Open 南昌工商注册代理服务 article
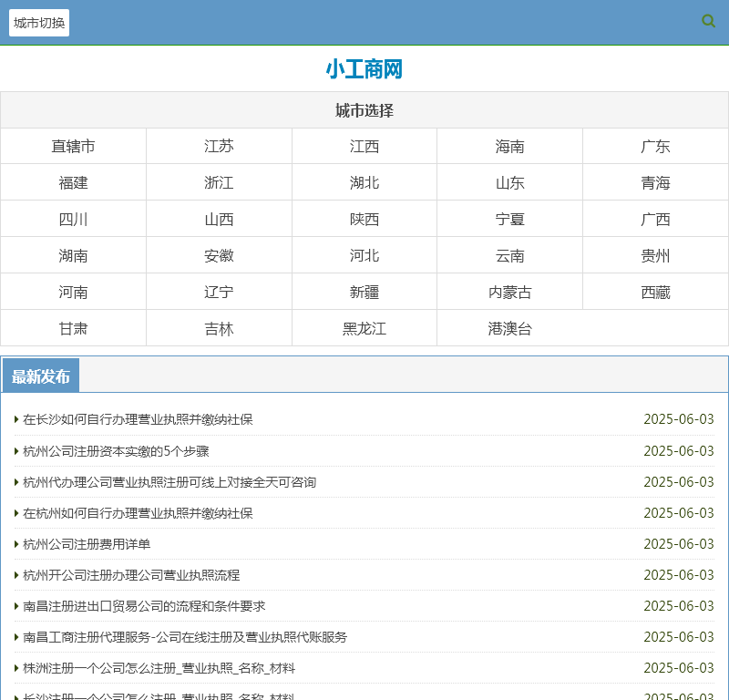The width and height of the screenshot is (729, 700). point(185,637)
